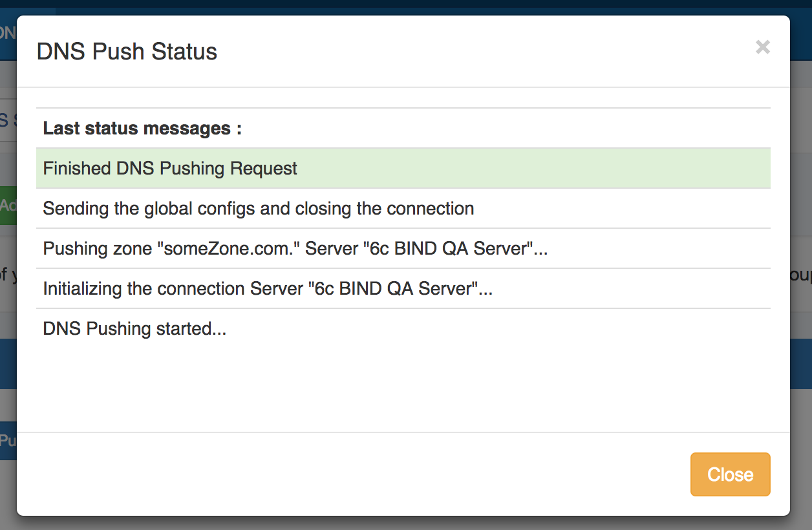This screenshot has width=812, height=530.
Task: Click the "DNS Push Status" dialog title
Action: [127, 52]
